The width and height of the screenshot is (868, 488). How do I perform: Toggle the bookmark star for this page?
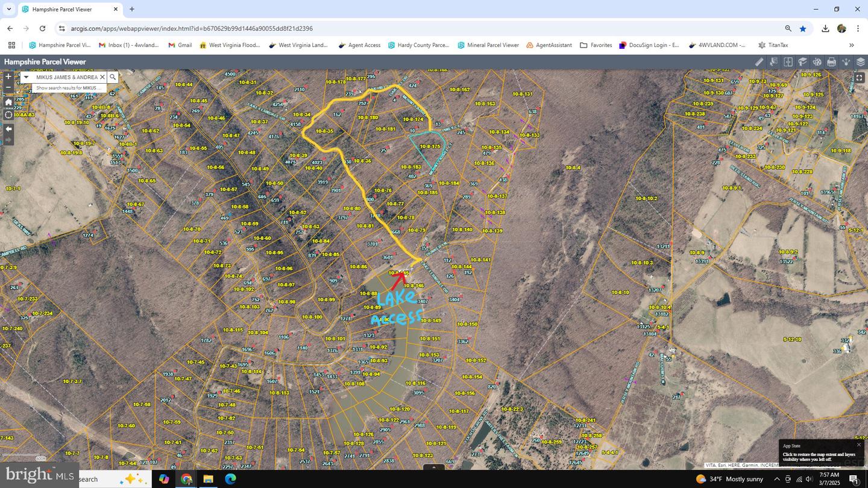(803, 28)
